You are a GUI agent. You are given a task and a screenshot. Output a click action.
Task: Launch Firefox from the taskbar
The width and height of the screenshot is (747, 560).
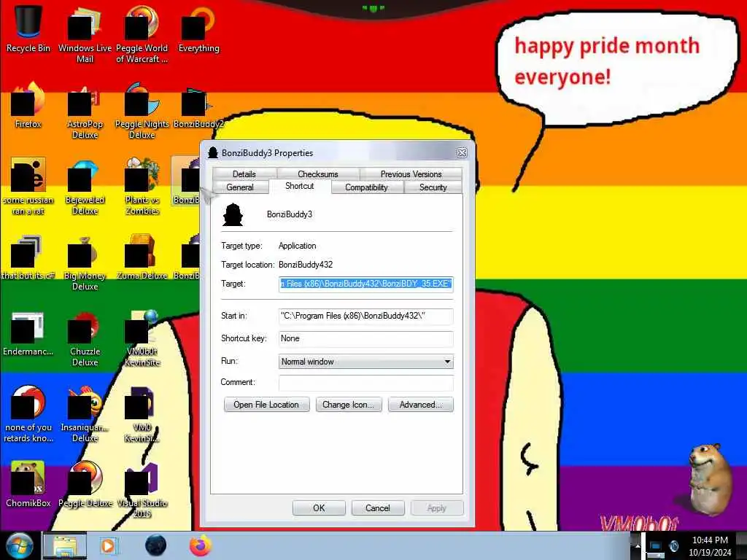pyautogui.click(x=201, y=545)
